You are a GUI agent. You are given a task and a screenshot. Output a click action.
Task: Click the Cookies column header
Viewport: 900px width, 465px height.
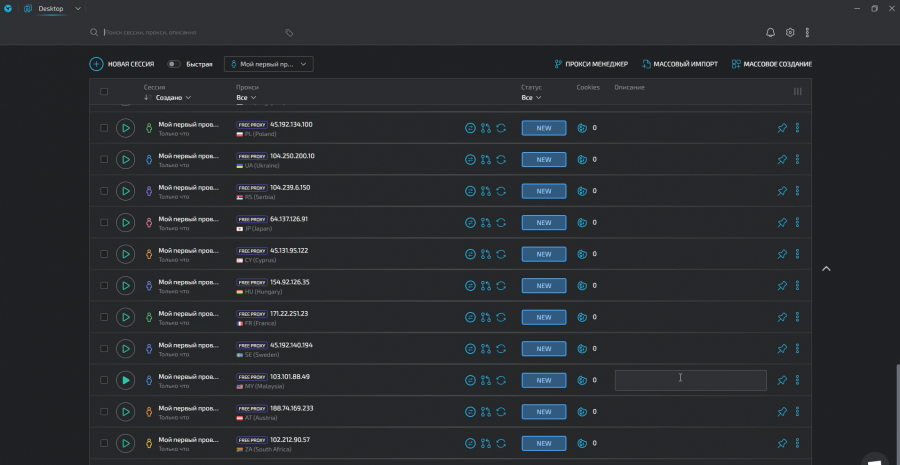(588, 88)
